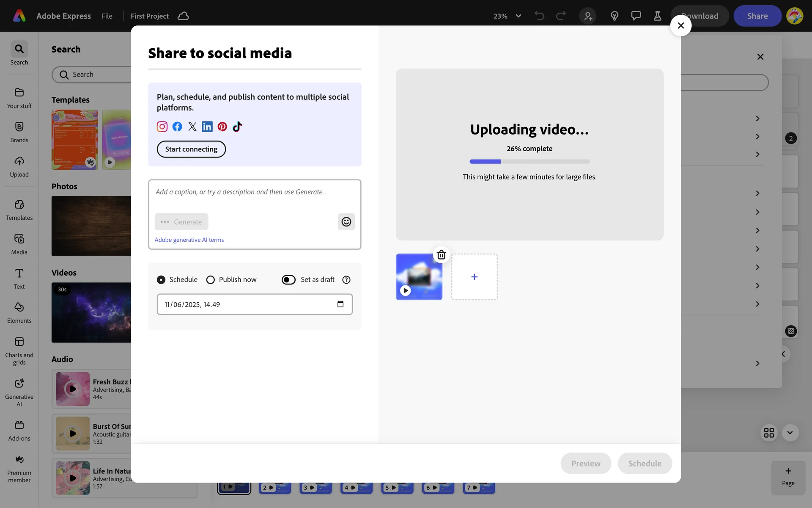The height and width of the screenshot is (508, 812).
Task: Click the add media plus placeholder
Action: tap(474, 277)
